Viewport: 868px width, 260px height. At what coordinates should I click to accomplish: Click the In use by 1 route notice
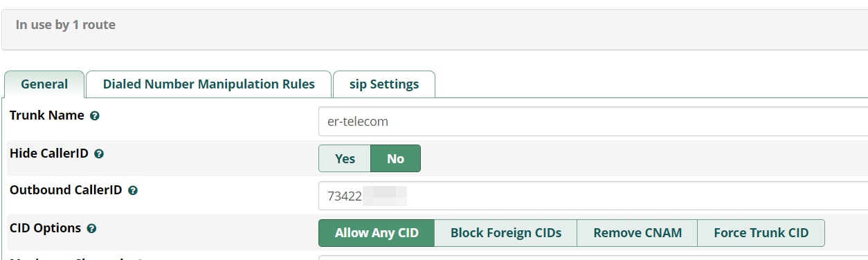(66, 25)
